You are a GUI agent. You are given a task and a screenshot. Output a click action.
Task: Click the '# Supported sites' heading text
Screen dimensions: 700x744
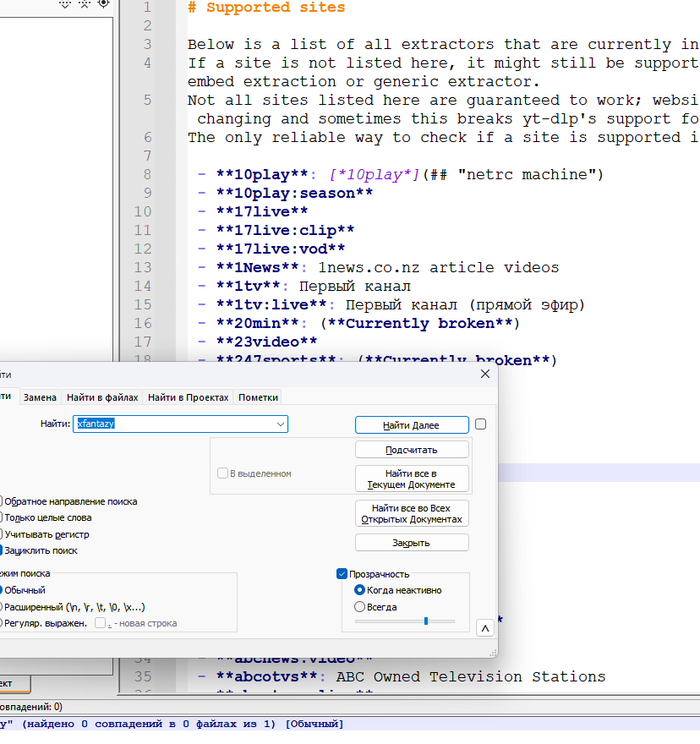(x=266, y=7)
